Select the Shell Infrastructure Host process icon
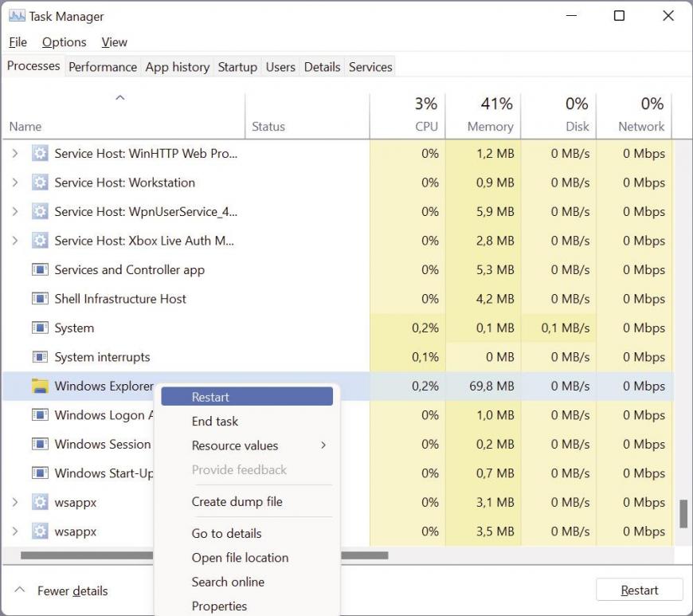The width and height of the screenshot is (693, 616). [40, 299]
